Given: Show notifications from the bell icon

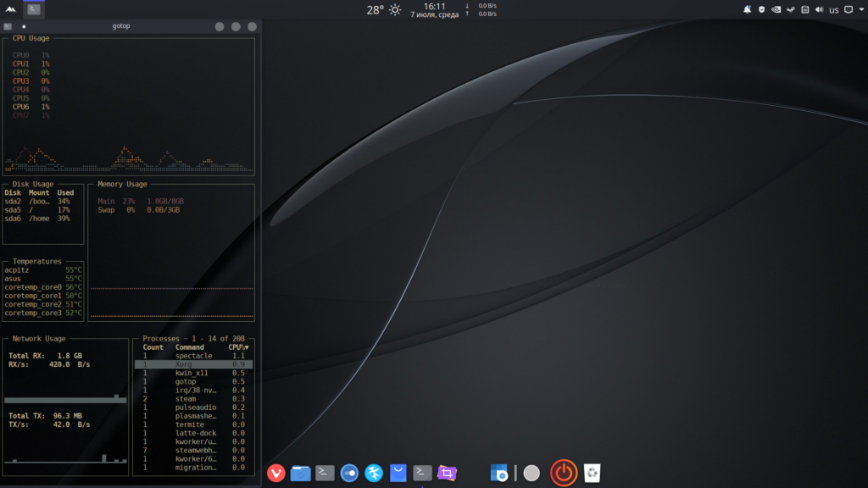Looking at the screenshot, I should tap(748, 9).
